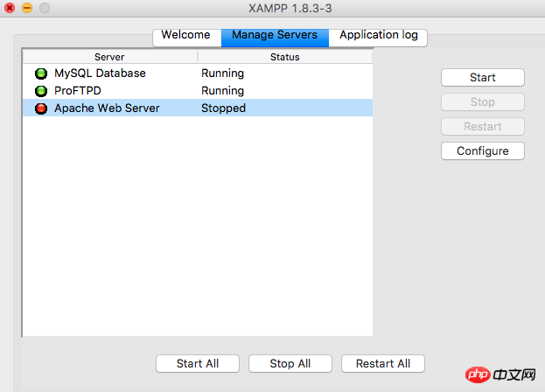Select the ProFTPD server row

pos(198,91)
